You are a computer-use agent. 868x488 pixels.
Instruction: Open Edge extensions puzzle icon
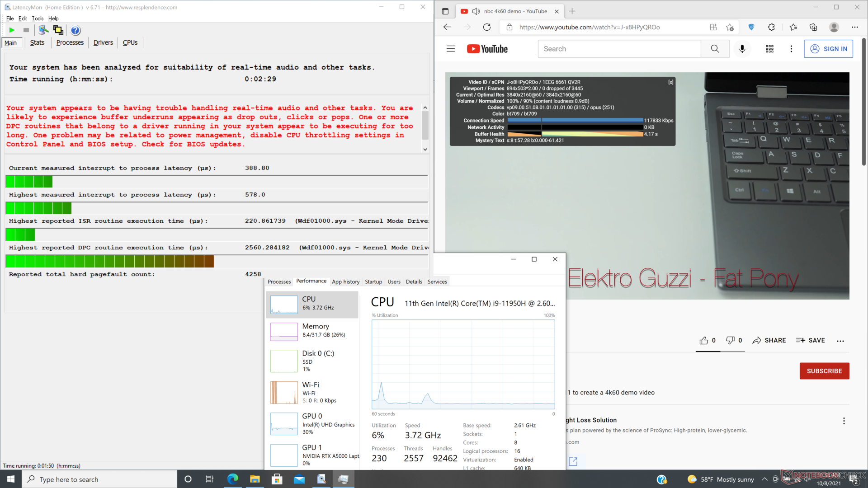point(771,27)
